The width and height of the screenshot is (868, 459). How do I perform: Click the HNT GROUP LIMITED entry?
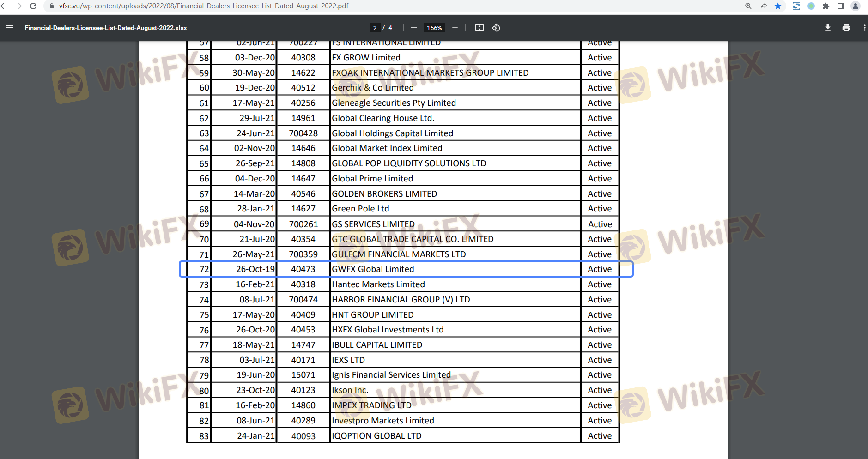point(372,315)
